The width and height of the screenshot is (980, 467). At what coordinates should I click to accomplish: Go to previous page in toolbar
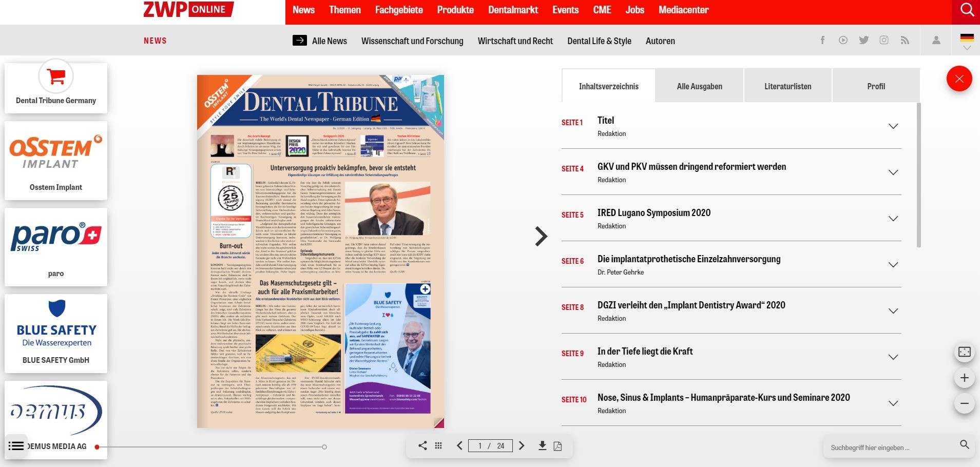point(459,445)
